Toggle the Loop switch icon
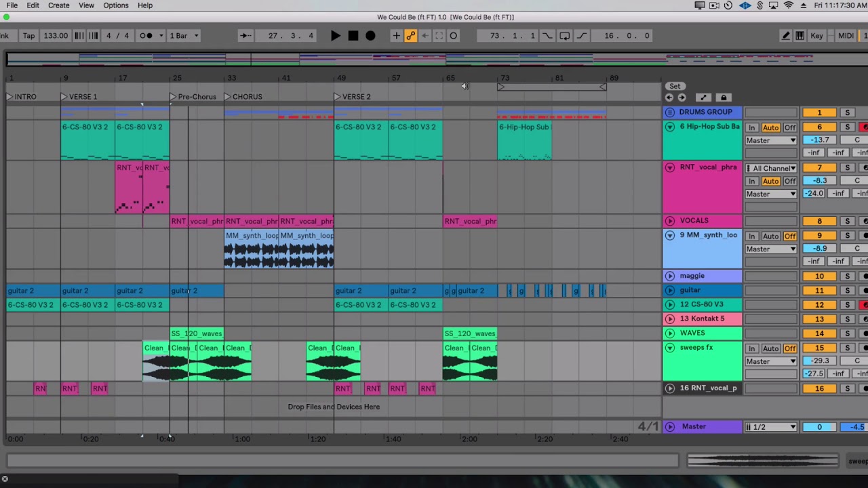This screenshot has width=868, height=488. [565, 36]
